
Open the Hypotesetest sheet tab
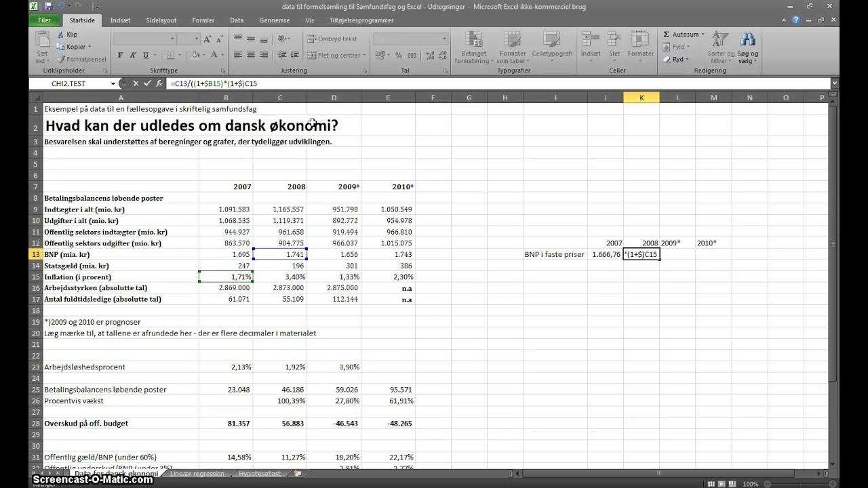click(259, 474)
